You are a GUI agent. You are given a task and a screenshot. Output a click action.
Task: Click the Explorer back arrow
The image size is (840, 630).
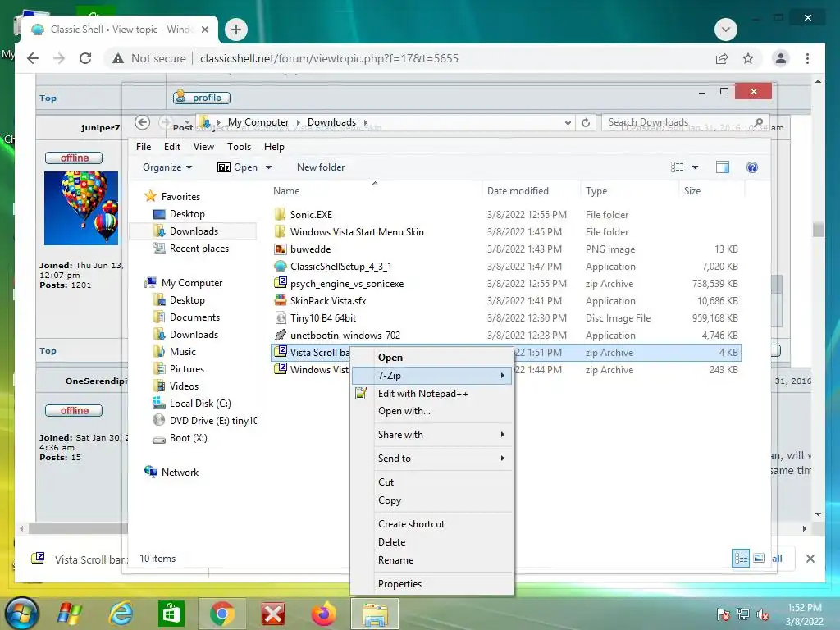pos(142,122)
